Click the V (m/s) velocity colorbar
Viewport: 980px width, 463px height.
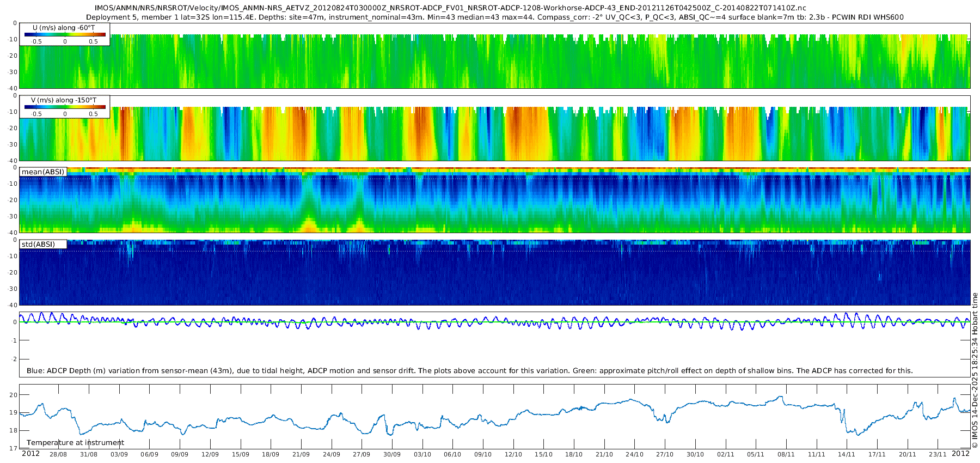point(65,107)
